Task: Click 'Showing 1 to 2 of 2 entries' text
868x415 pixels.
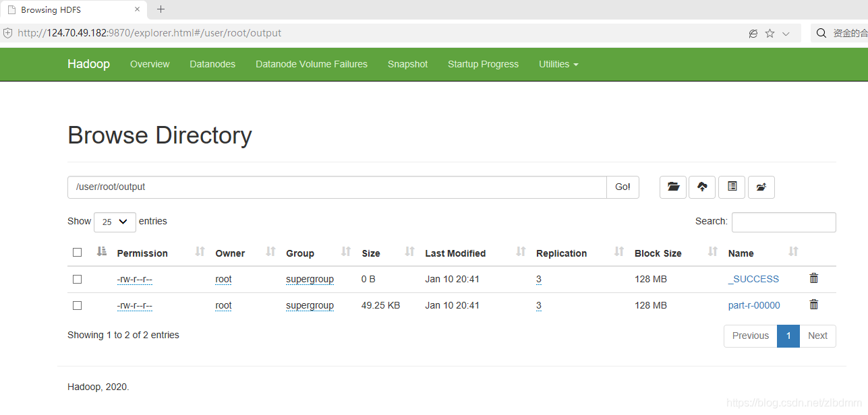Action: tap(123, 335)
